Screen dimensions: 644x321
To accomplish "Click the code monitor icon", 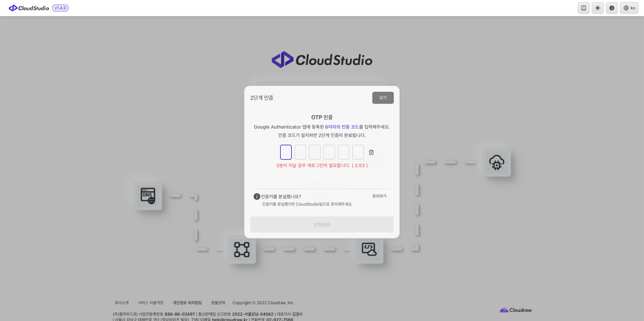I will click(x=369, y=250).
